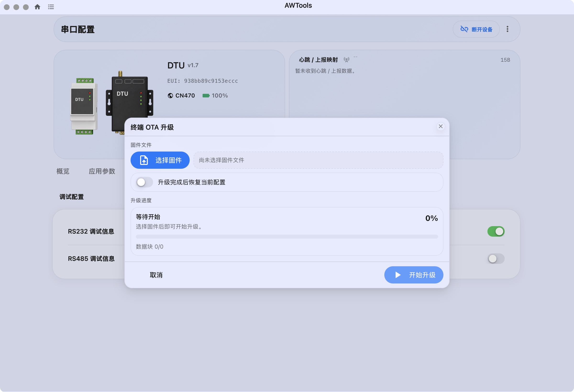
Task: Click the heartbeat broadcast antenna icon
Action: (347, 60)
